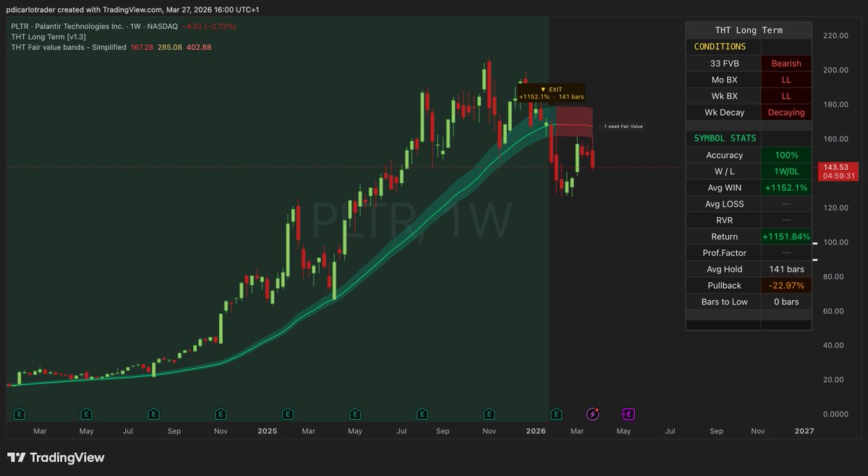The image size is (868, 476).
Task: Click the 220.00 price axis label
Action: tap(835, 35)
